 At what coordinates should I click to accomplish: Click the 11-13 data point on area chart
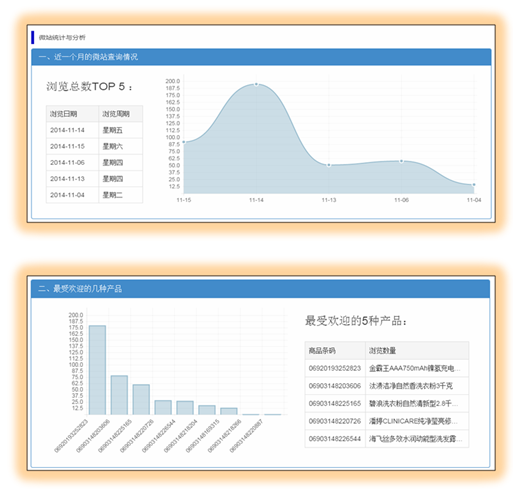click(x=329, y=165)
